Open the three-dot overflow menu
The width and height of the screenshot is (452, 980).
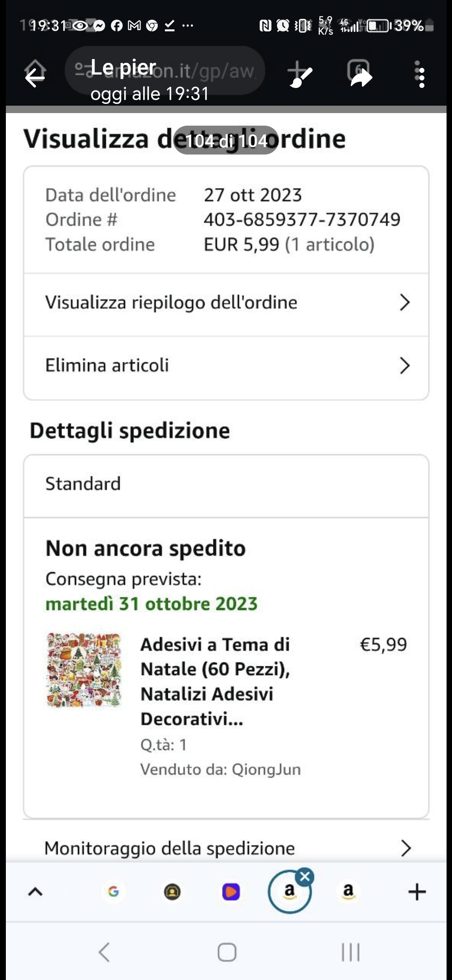pyautogui.click(x=421, y=75)
